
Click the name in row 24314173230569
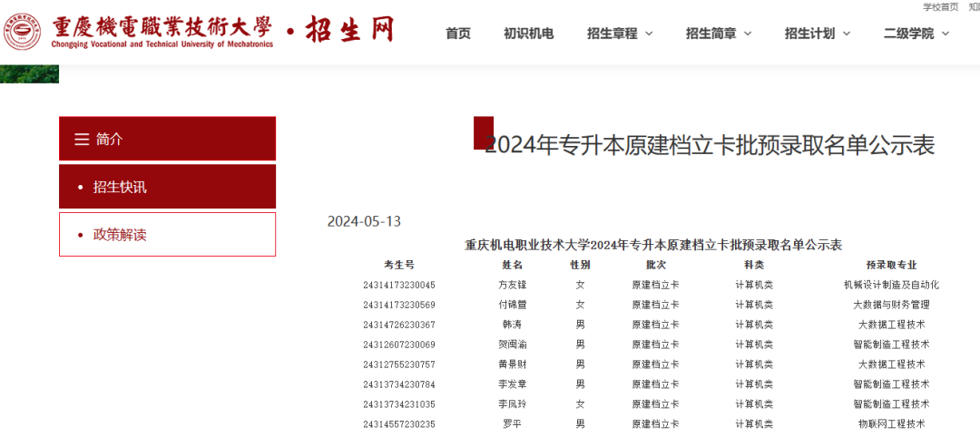pyautogui.click(x=513, y=306)
